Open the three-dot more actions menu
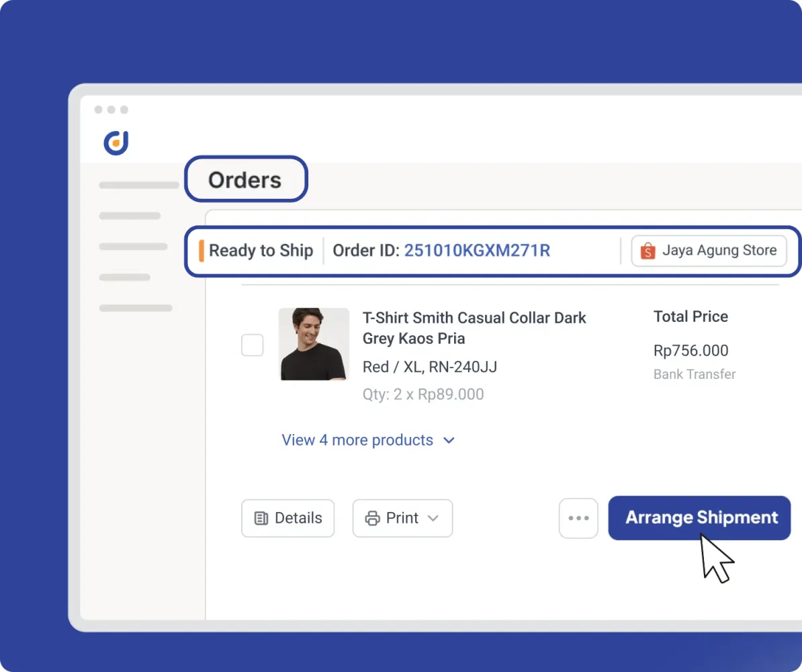The width and height of the screenshot is (802, 672). click(578, 518)
